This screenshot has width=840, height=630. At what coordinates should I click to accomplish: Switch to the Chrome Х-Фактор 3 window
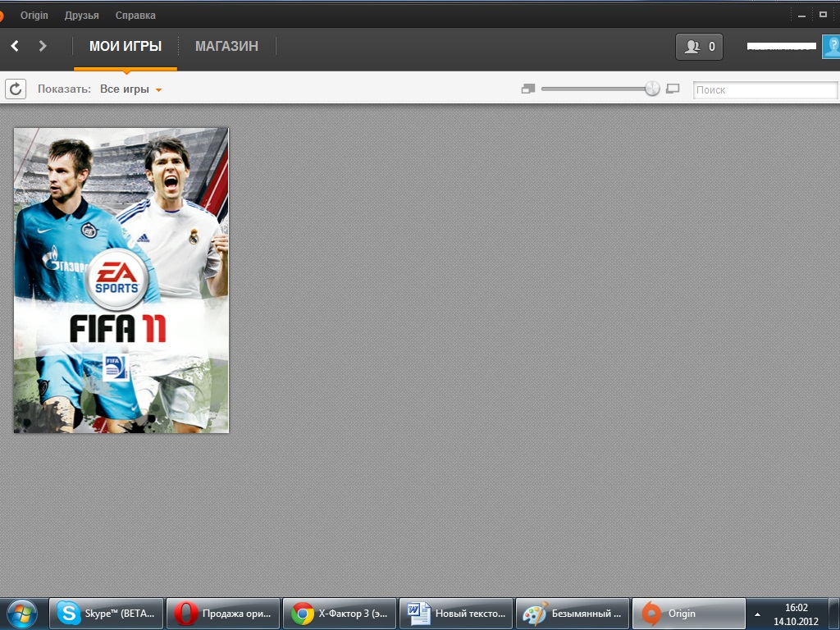coord(339,614)
